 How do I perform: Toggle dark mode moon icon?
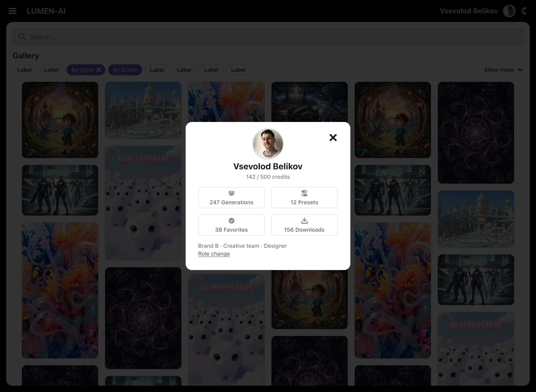point(524,11)
